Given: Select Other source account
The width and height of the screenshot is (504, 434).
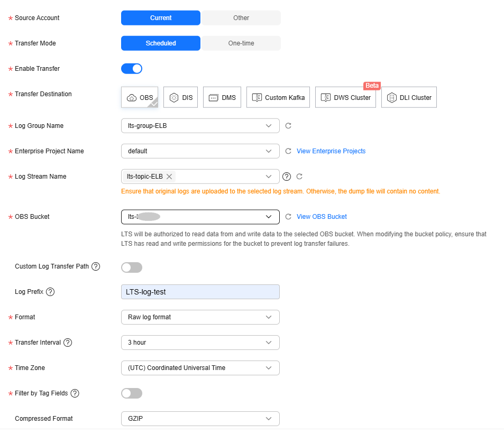Looking at the screenshot, I should (241, 17).
